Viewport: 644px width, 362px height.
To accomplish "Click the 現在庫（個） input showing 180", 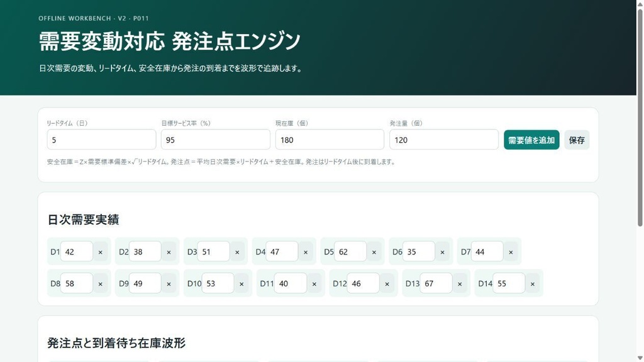I will coord(330,140).
